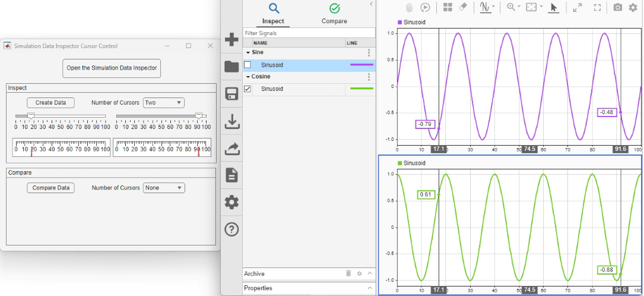Collapse the left panel chevron arrow
The height and width of the screenshot is (296, 644).
[372, 4]
